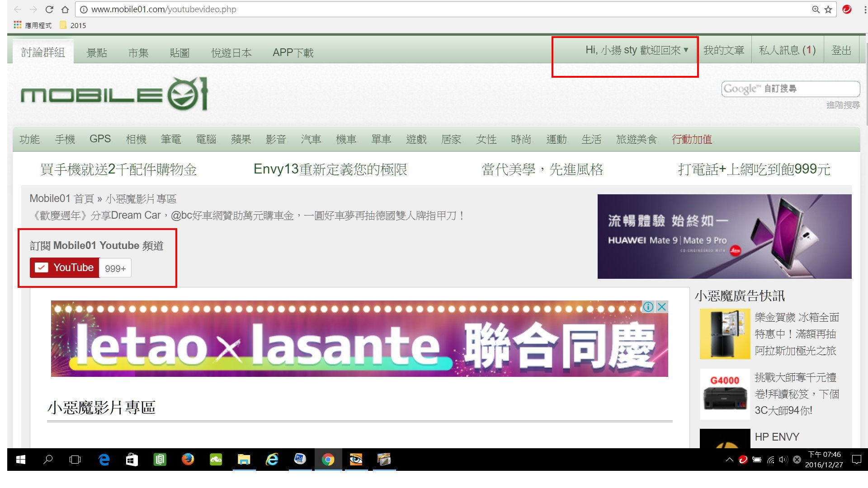Screen dimensions: 868x488
Task: Click 買手機就送2千配件購物金 promo link
Action: (118, 169)
